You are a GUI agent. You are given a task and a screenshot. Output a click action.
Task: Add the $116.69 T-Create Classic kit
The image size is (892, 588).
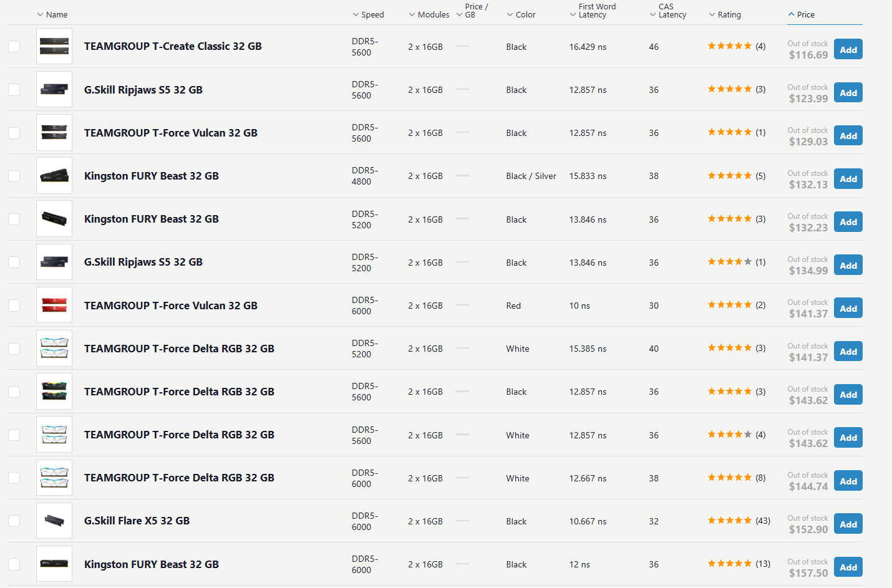(848, 50)
